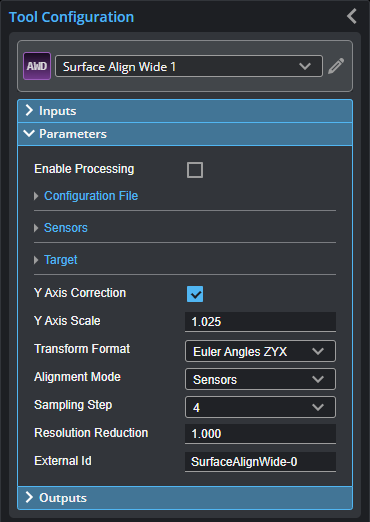Click the Y Axis Scale field
This screenshot has height=522, width=370.
pyautogui.click(x=260, y=322)
